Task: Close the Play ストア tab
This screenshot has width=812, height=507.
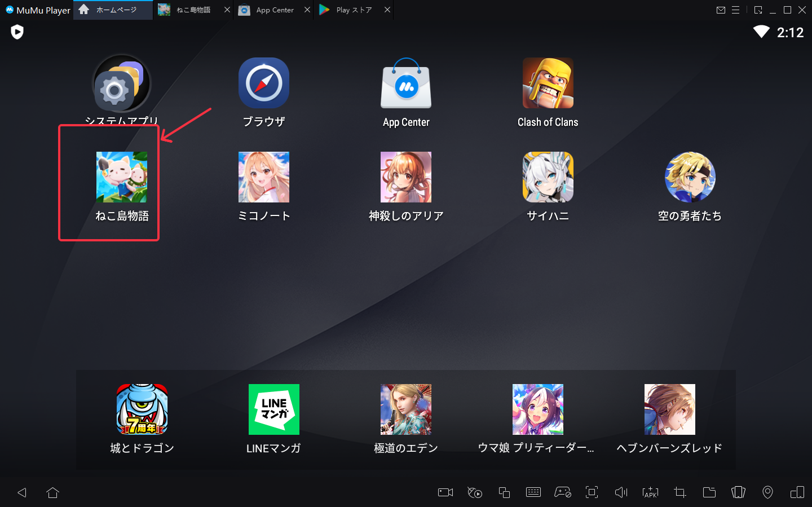Action: (387, 10)
